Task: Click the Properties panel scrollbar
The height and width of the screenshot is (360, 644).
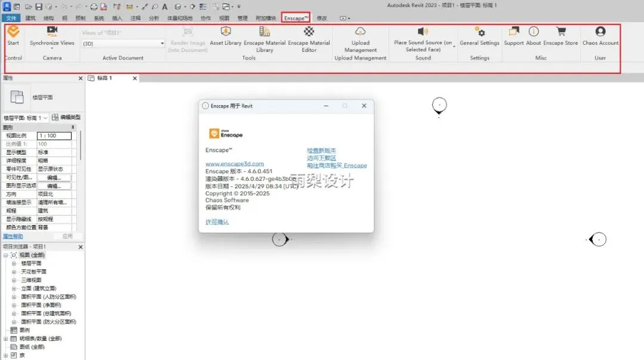Action: coord(80,146)
